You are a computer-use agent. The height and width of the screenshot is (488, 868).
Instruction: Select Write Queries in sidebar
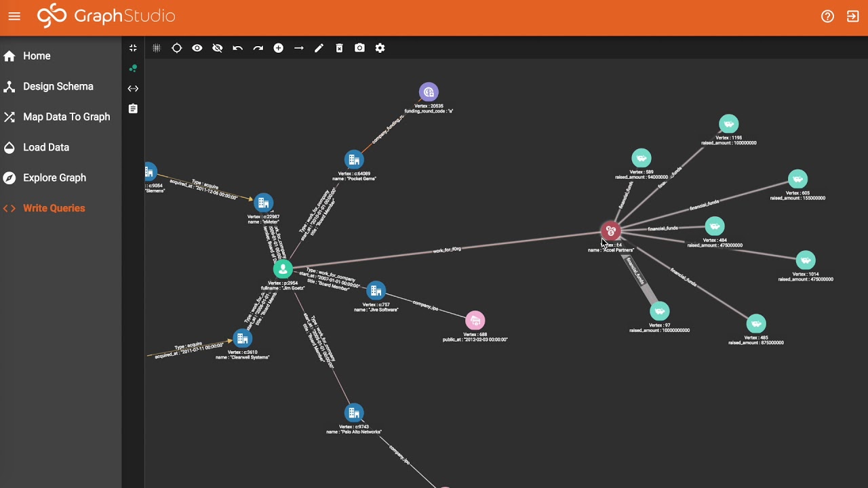(54, 209)
